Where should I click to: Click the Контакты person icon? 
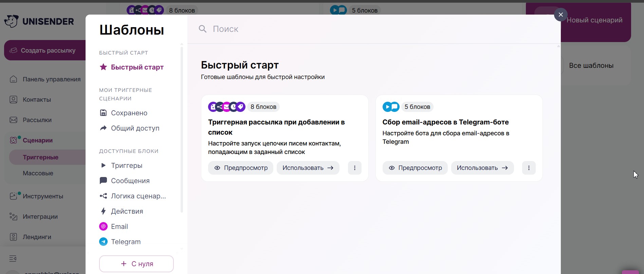coord(13,99)
